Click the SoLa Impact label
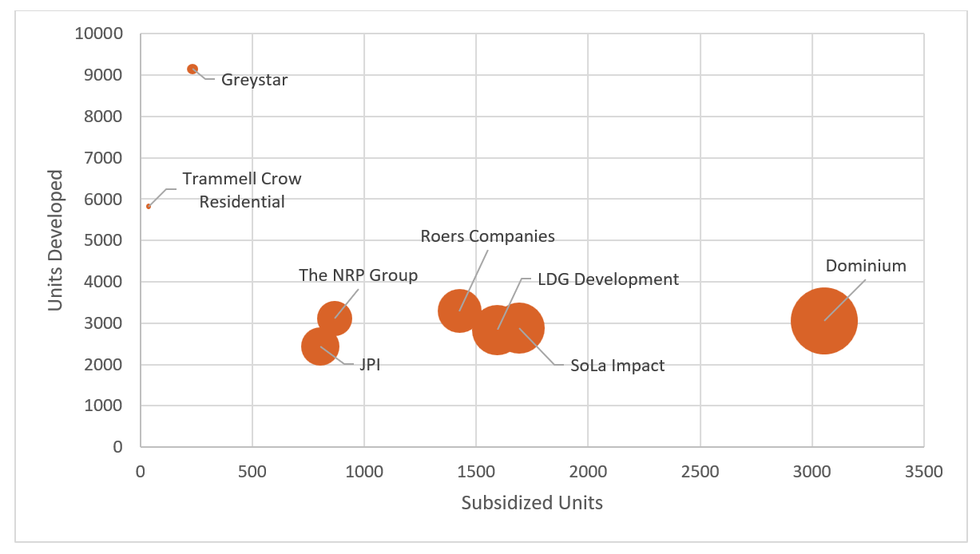Viewport: 980px width, 554px height. 616,366
